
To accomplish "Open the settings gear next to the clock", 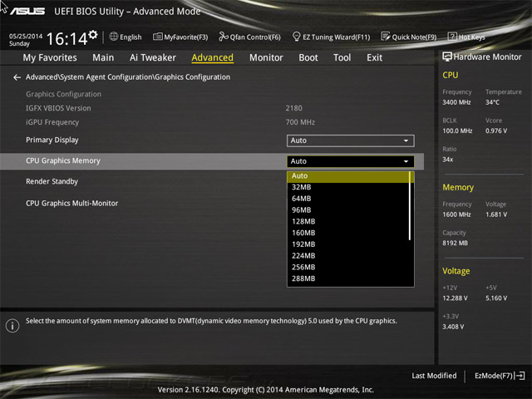I will coord(93,34).
